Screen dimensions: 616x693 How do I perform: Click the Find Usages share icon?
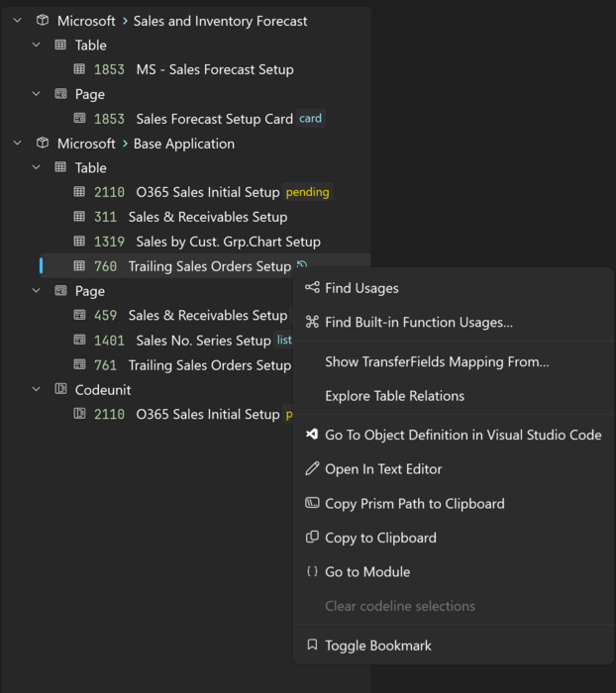point(312,287)
